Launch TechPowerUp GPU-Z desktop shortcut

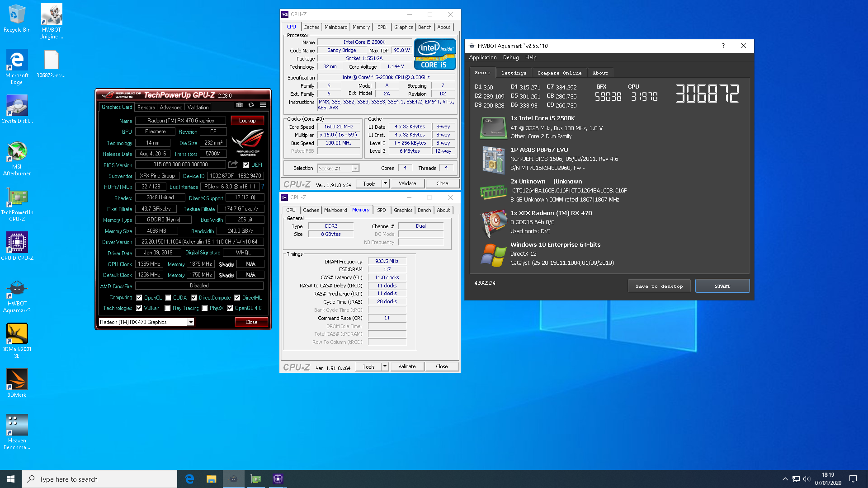17,205
